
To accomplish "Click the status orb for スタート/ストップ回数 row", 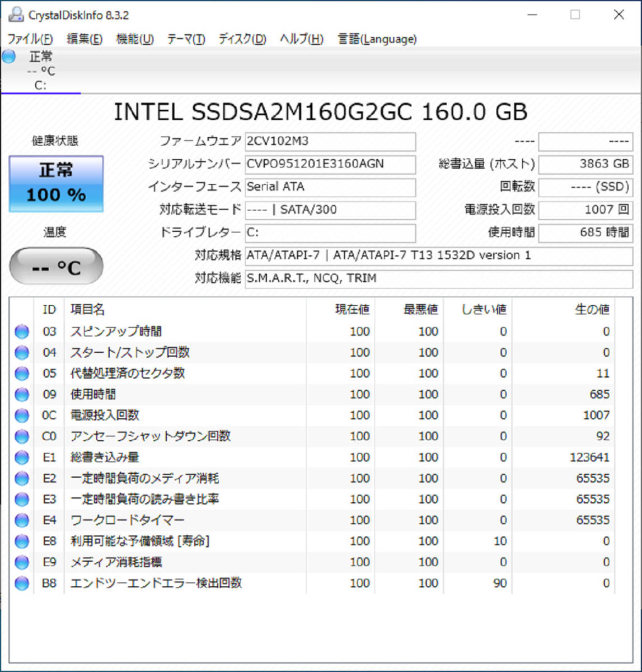I will (x=22, y=353).
